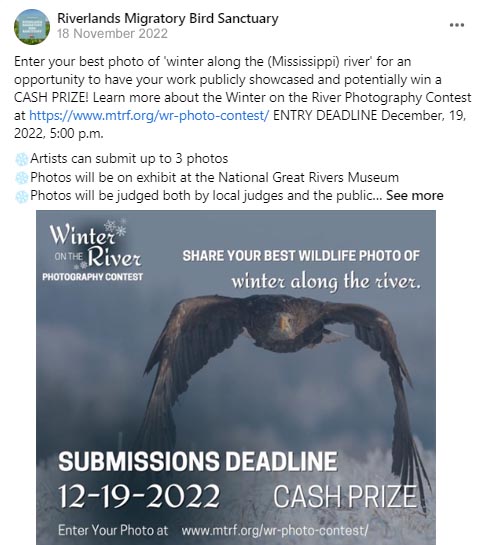This screenshot has width=479, height=545.
Task: Click the 'Artists can submit up to 3 photos' line
Action: click(129, 158)
